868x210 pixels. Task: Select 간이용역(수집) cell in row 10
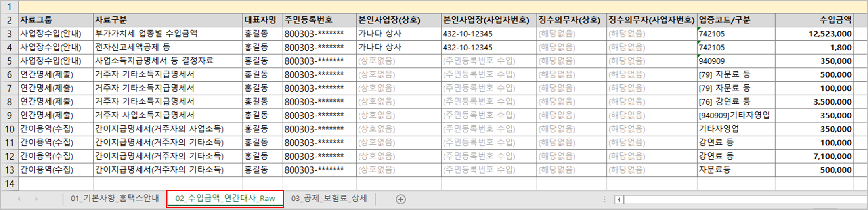56,129
